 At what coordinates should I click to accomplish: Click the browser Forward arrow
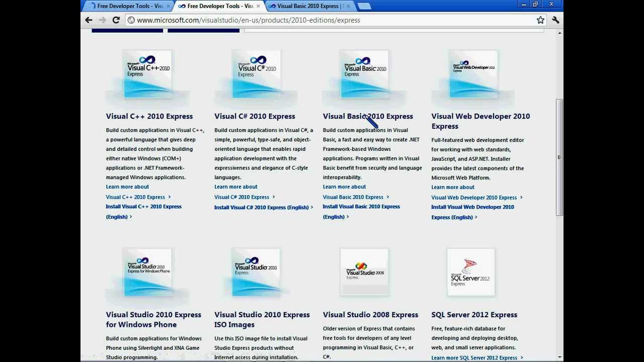(x=102, y=20)
